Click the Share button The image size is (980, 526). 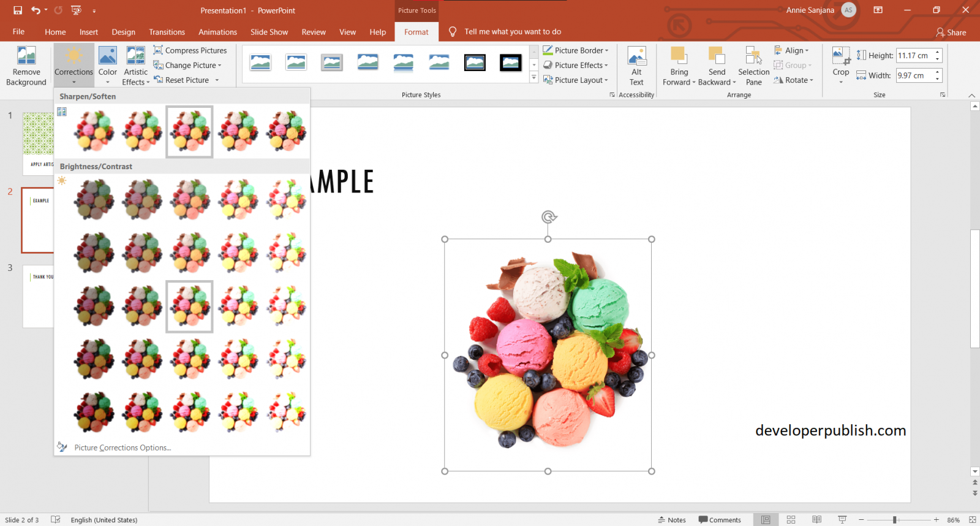point(951,32)
